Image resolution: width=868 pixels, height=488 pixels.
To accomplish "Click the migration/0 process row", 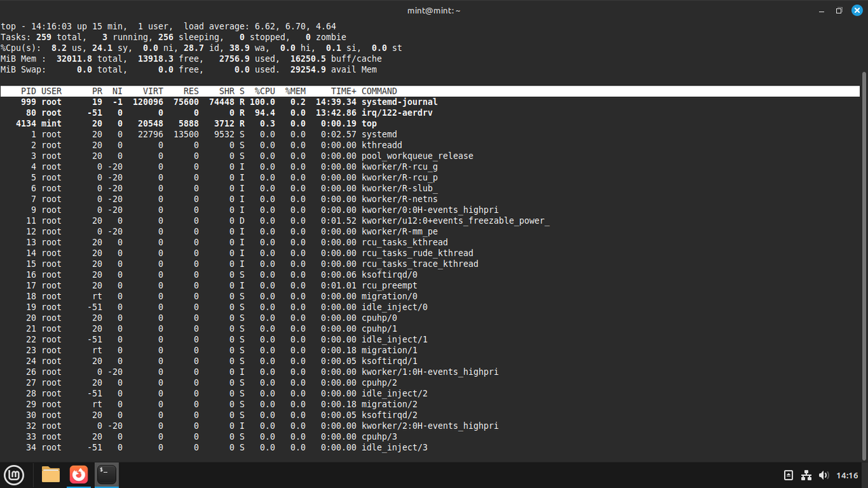I will point(430,296).
